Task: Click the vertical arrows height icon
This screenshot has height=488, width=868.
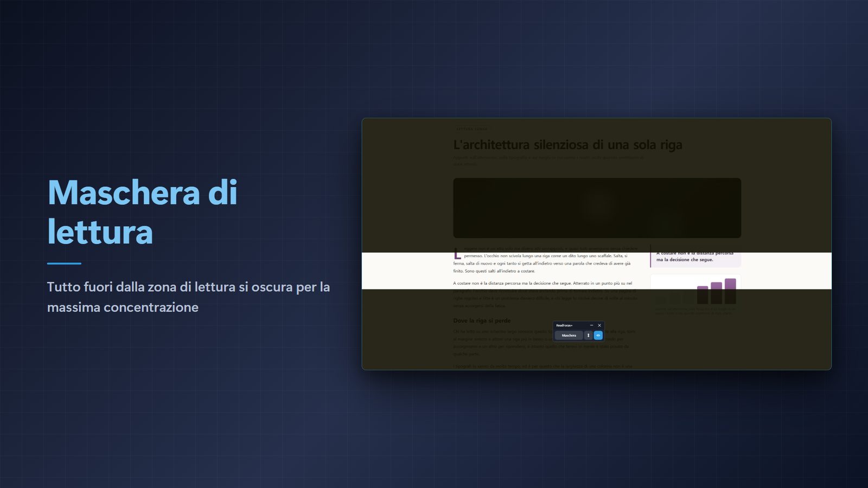Action: [x=588, y=336]
